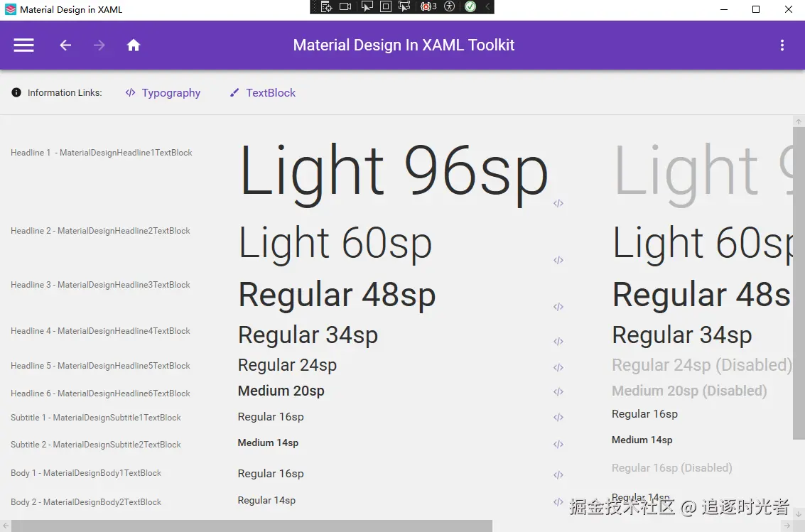Image resolution: width=805 pixels, height=532 pixels.
Task: Show XAML code for Body 1 row
Action: click(x=558, y=475)
